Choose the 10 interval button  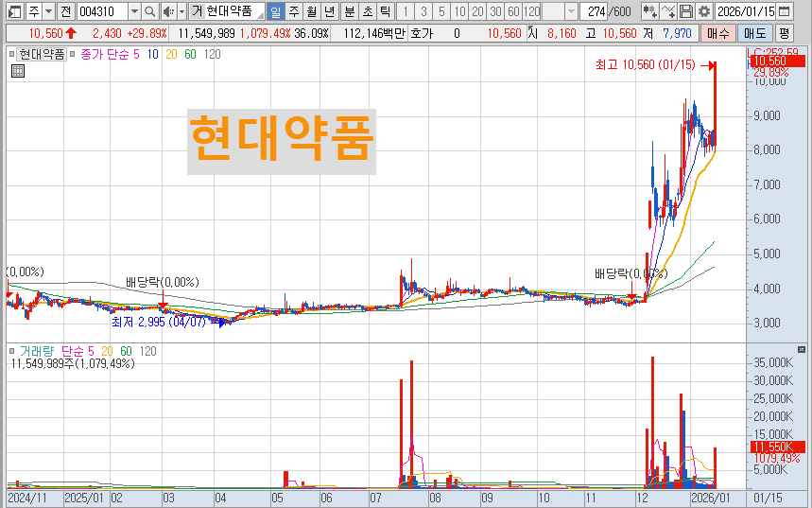(x=459, y=11)
